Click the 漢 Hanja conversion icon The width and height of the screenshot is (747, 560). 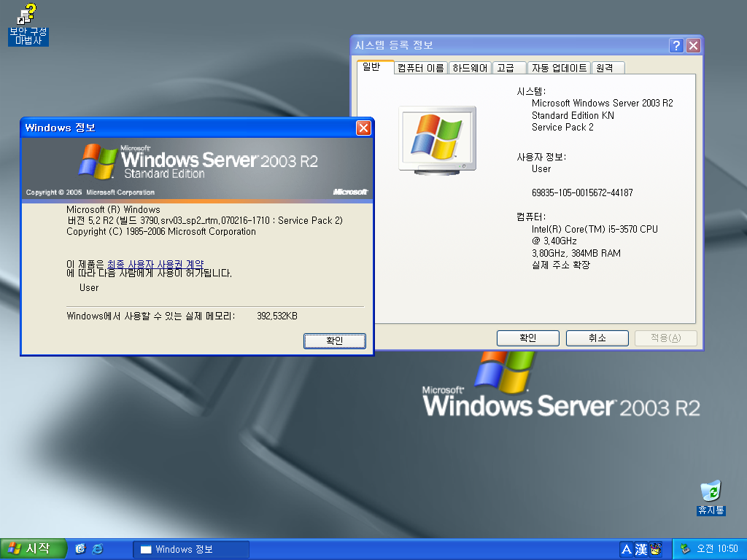point(640,549)
